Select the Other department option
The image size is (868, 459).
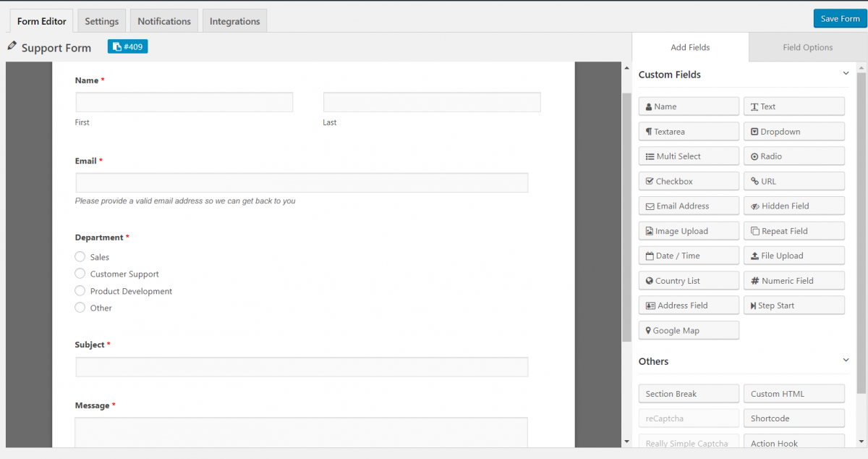tap(80, 307)
